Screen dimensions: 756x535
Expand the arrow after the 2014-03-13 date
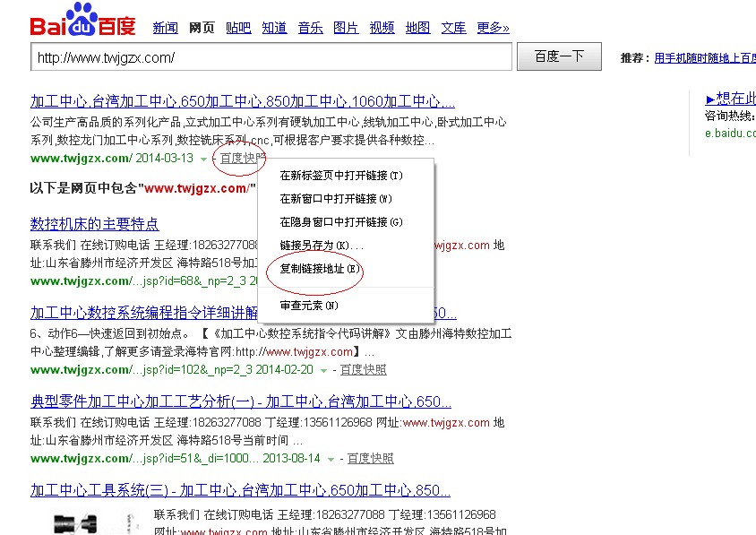click(203, 159)
